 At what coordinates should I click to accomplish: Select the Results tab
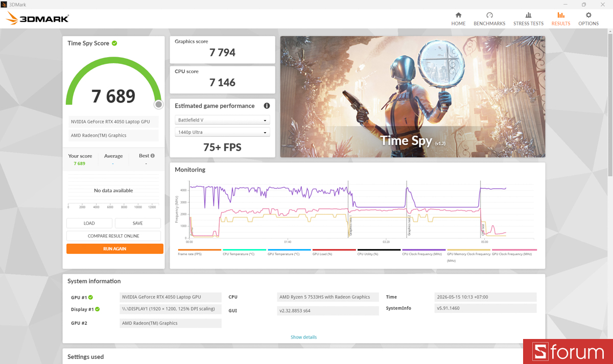pyautogui.click(x=561, y=19)
